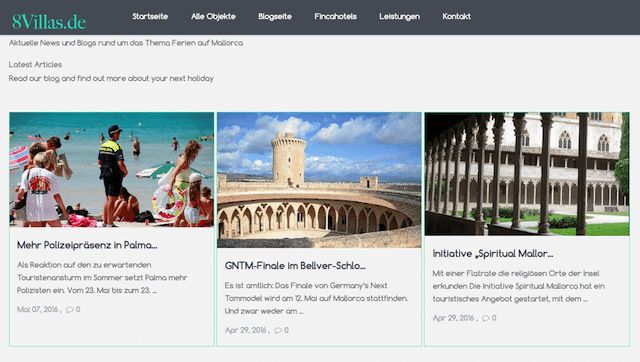Click comment bubble icon under Polizeipräsenz article
640x362 pixels.
70,310
